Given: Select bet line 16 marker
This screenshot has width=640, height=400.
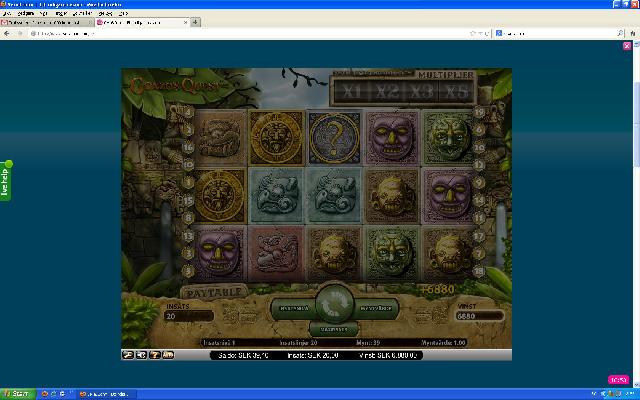Looking at the screenshot, I should [x=188, y=148].
